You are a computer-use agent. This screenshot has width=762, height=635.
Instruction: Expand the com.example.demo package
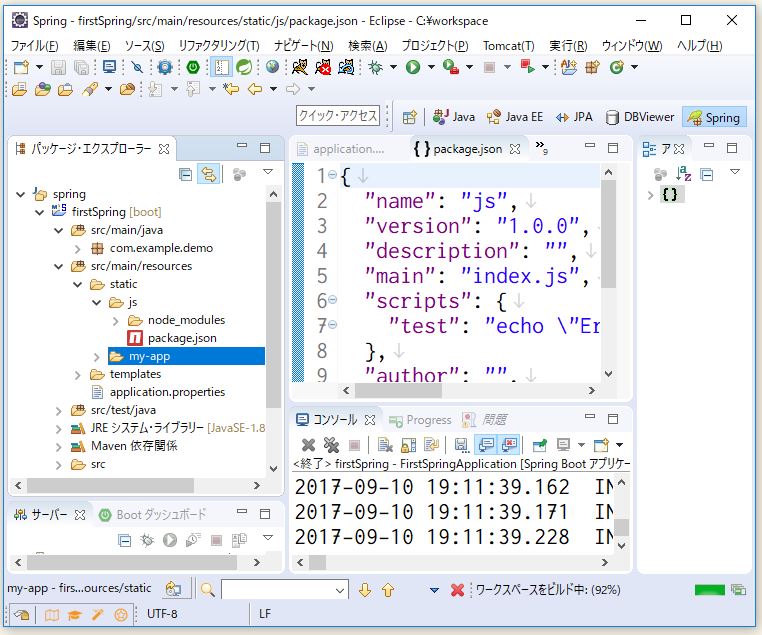pos(78,249)
